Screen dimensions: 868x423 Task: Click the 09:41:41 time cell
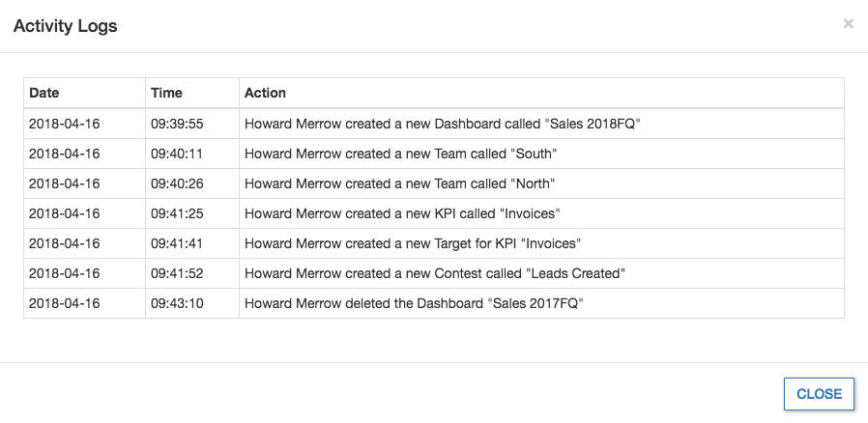[x=175, y=243]
